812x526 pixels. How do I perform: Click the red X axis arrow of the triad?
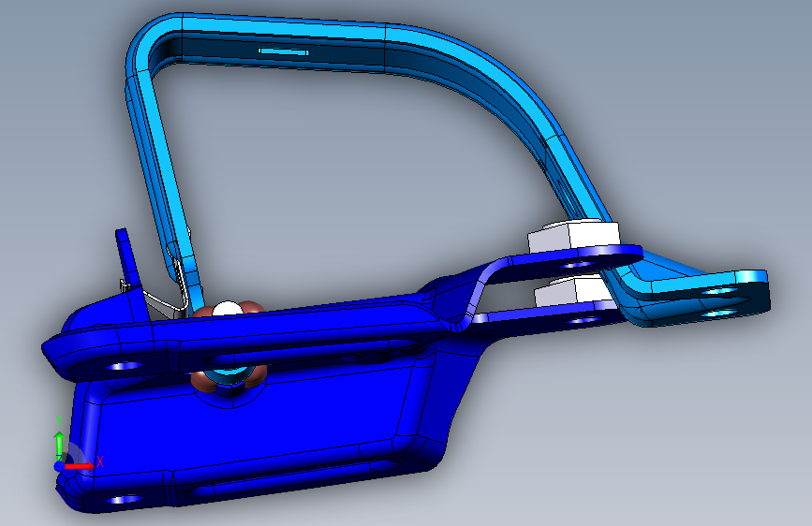pyautogui.click(x=80, y=466)
